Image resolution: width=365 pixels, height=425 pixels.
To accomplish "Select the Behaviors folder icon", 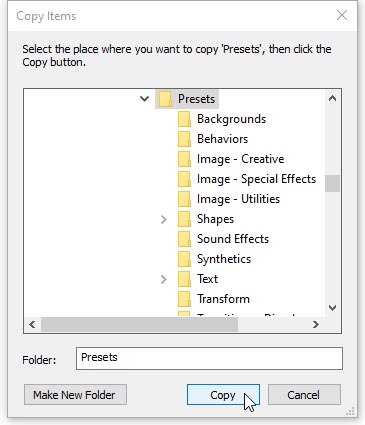I will (x=184, y=139).
